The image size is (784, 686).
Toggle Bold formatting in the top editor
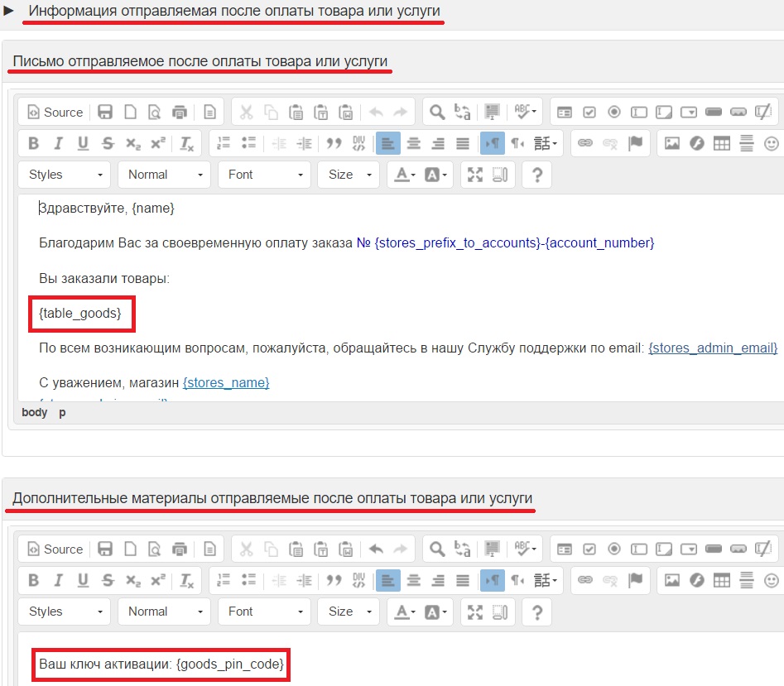pos(34,143)
